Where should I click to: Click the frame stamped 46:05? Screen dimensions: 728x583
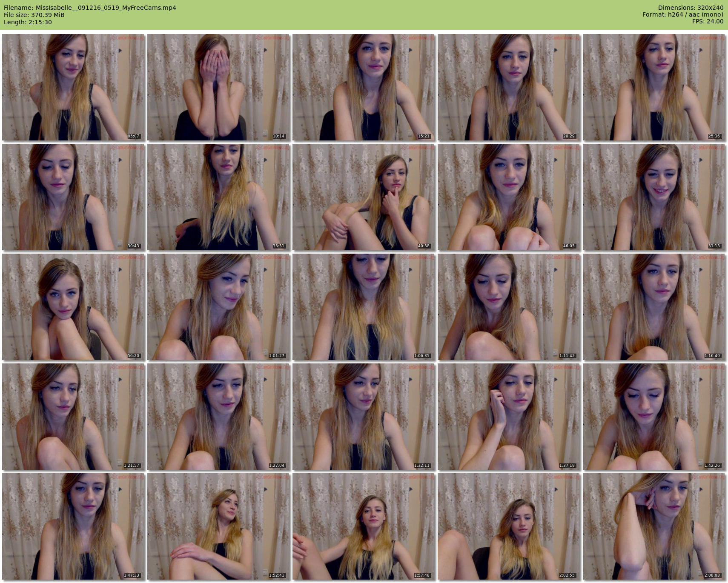[x=509, y=197]
